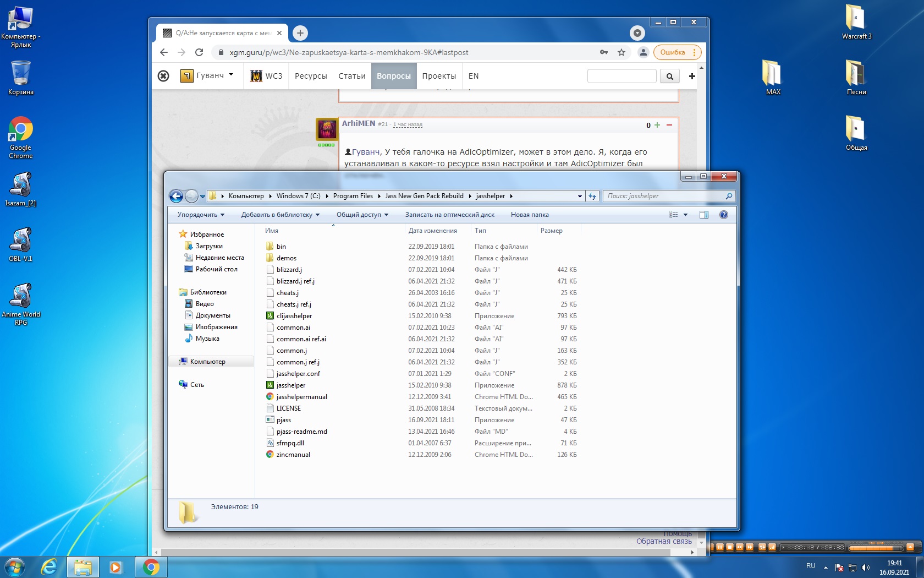The image size is (924, 578).
Task: Select the sfmpq.dll file icon
Action: pyautogui.click(x=270, y=443)
